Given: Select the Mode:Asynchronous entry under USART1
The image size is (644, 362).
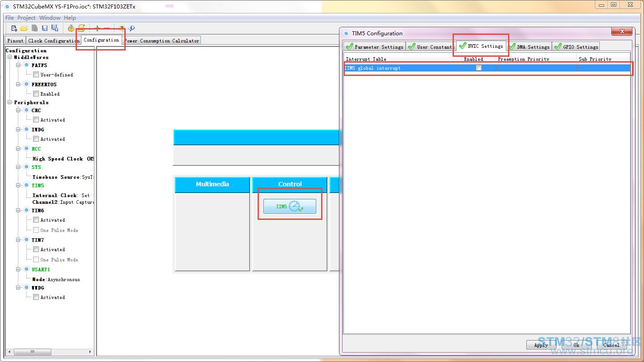Looking at the screenshot, I should pyautogui.click(x=56, y=279).
